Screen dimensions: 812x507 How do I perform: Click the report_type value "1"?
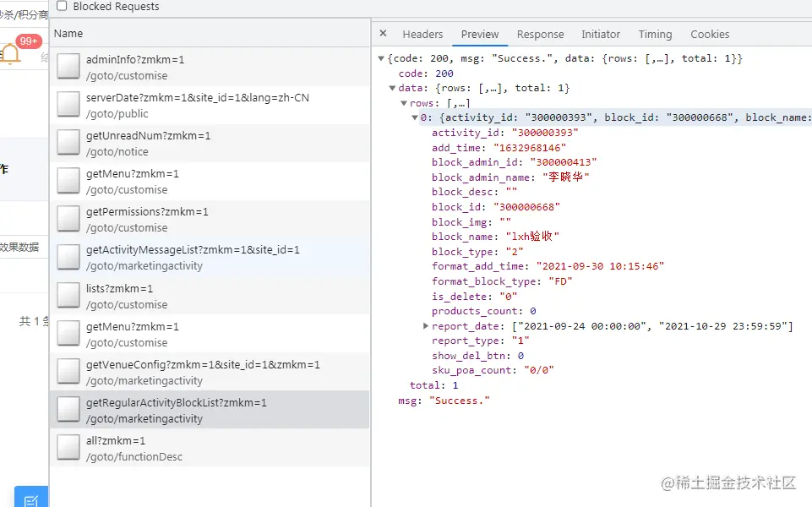pos(520,341)
